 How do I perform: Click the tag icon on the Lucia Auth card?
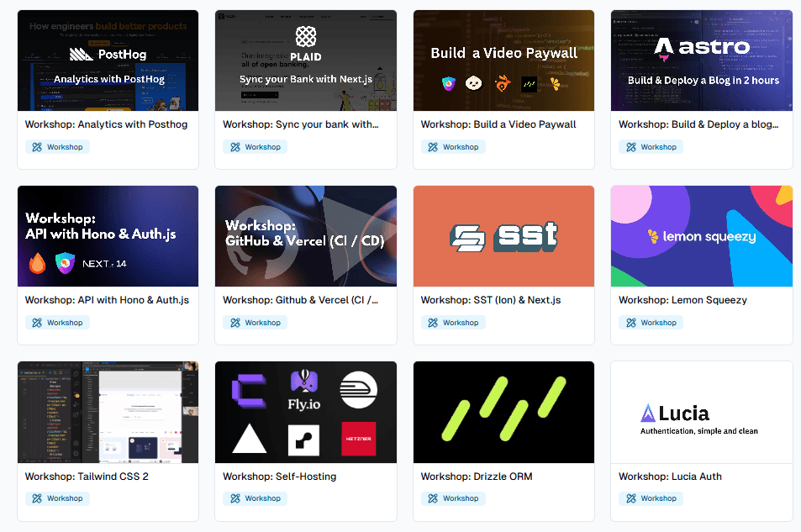tap(630, 498)
